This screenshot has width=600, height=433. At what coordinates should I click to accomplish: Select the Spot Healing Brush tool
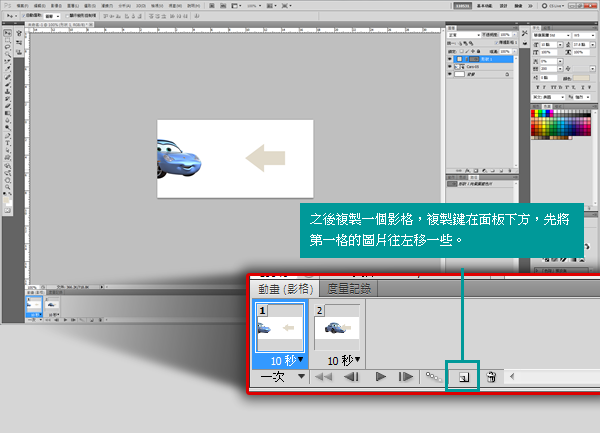pyautogui.click(x=7, y=77)
